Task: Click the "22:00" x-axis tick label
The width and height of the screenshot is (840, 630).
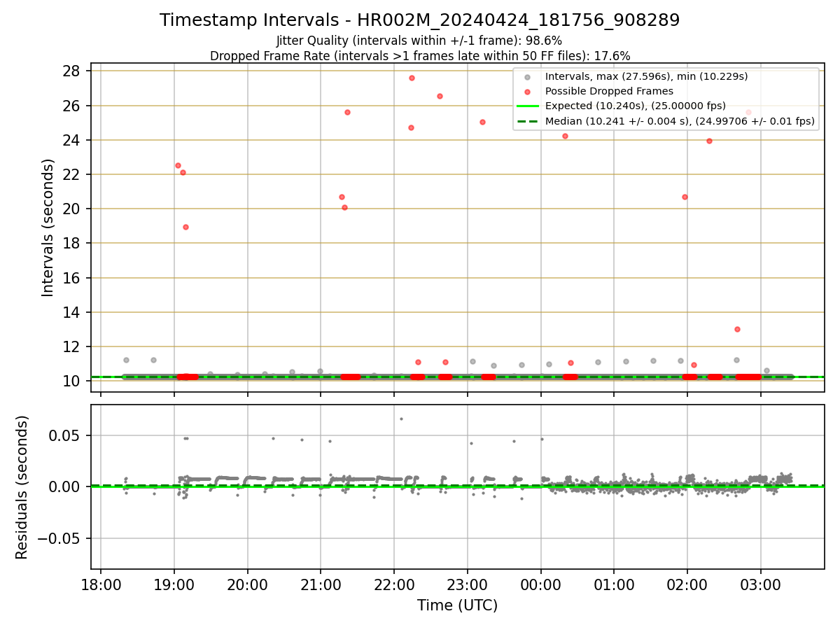Action: click(394, 584)
